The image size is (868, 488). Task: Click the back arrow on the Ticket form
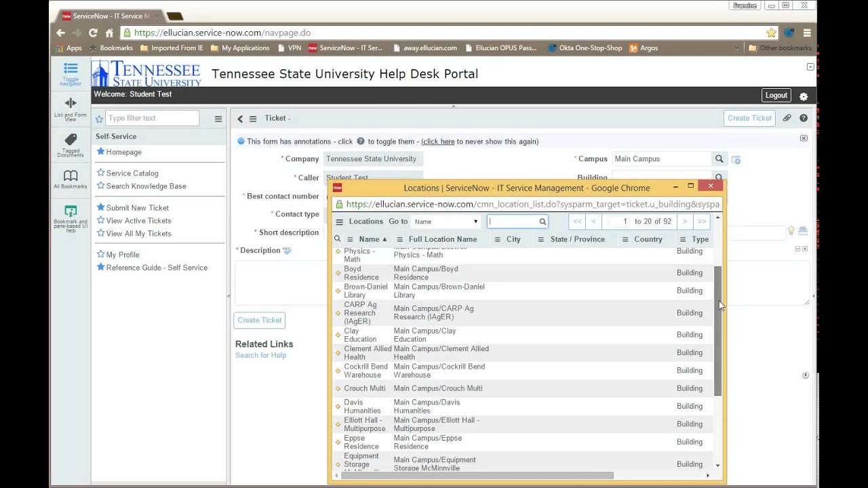239,119
